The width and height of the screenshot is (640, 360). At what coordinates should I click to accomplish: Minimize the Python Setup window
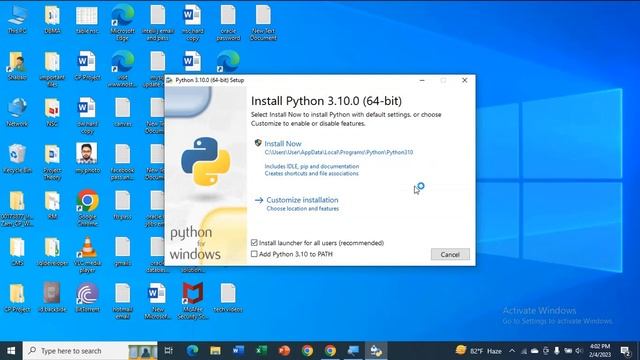[422, 80]
